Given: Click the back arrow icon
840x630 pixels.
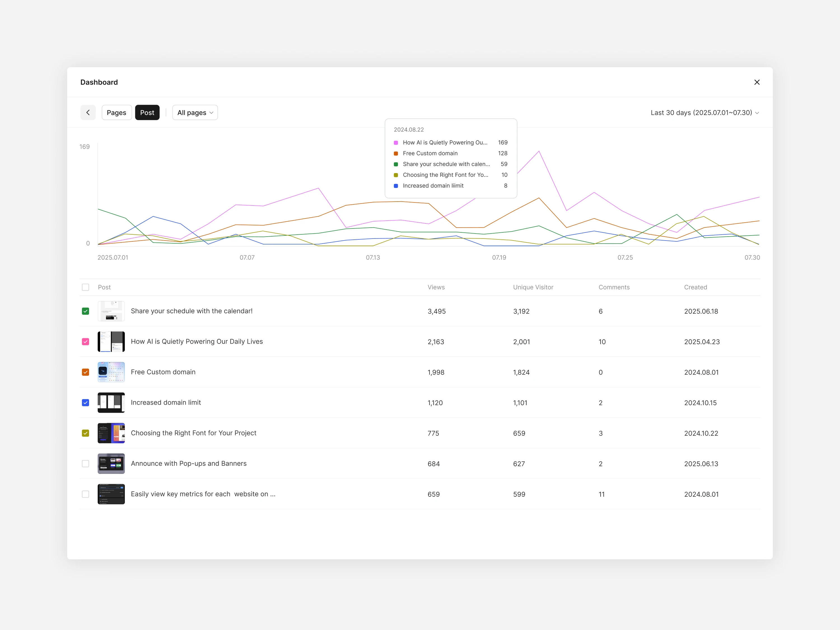Looking at the screenshot, I should click(x=88, y=112).
